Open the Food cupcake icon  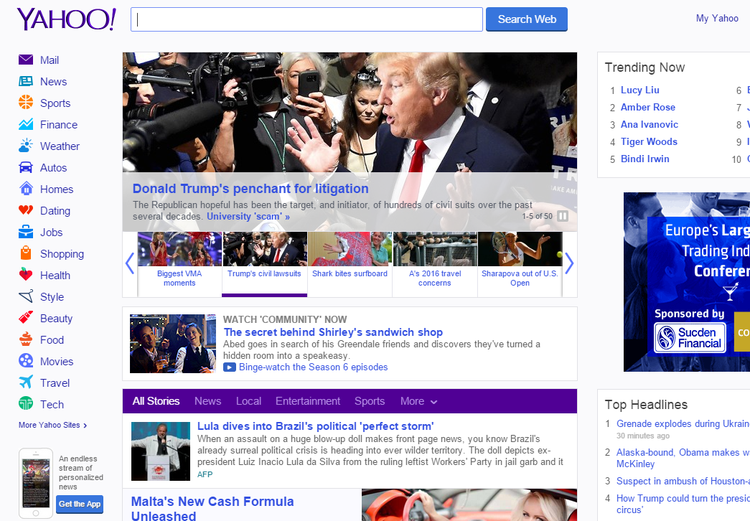click(26, 339)
